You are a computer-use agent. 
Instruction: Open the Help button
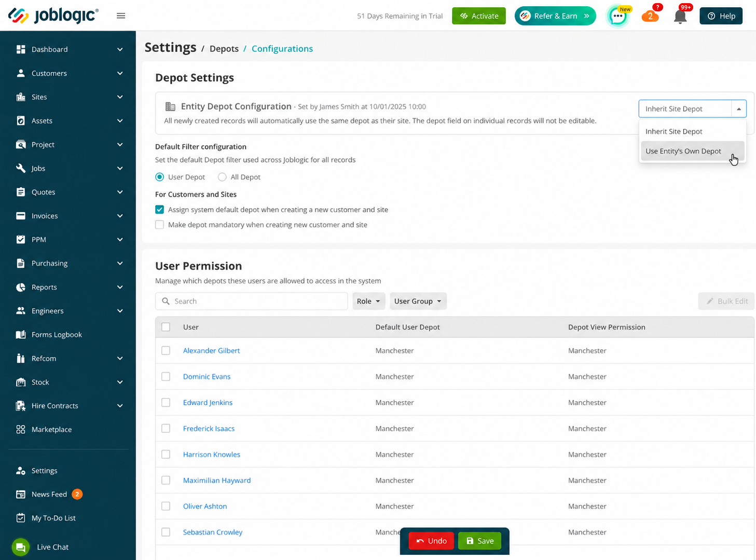[721, 16]
